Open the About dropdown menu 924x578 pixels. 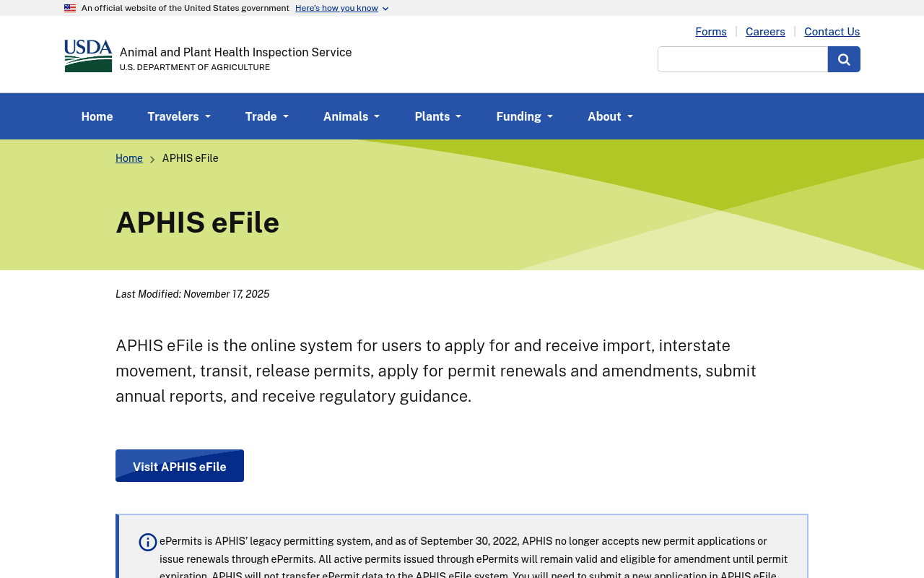(610, 116)
